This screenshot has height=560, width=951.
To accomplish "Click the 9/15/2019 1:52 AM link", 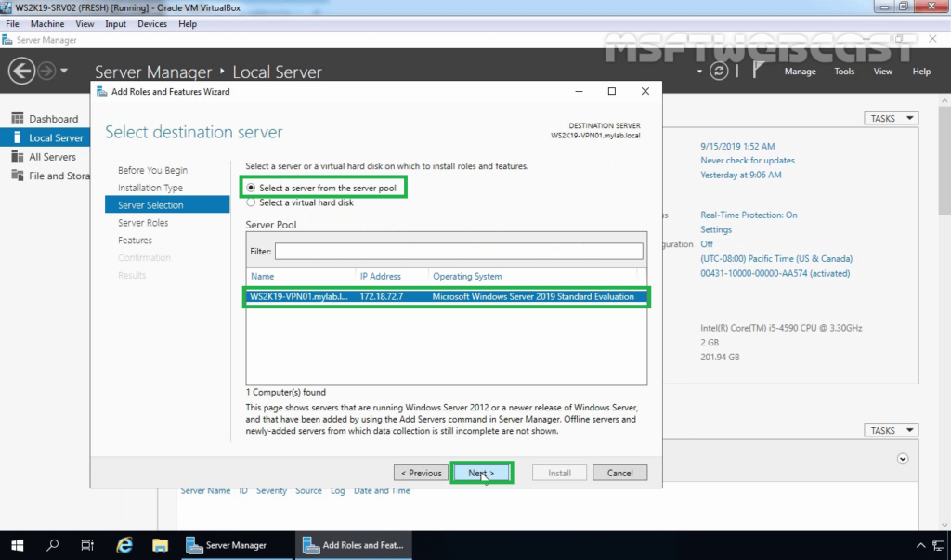I will 737,146.
